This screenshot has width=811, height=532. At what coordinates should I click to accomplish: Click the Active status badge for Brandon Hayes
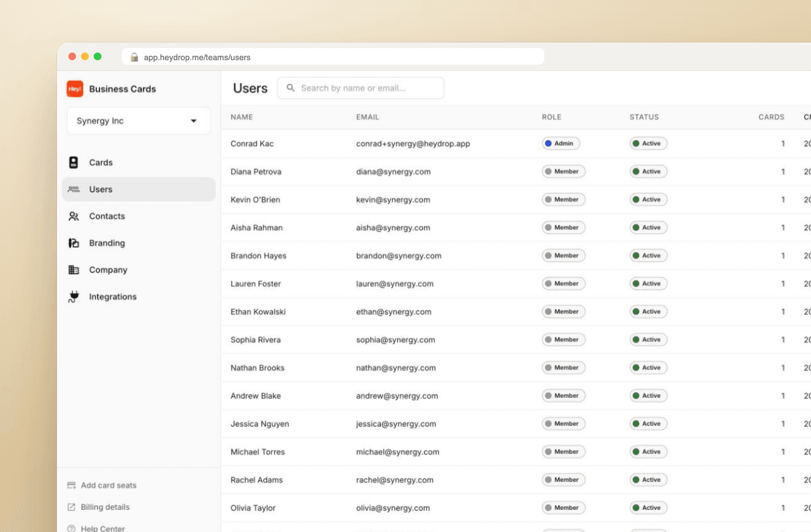[x=648, y=256]
